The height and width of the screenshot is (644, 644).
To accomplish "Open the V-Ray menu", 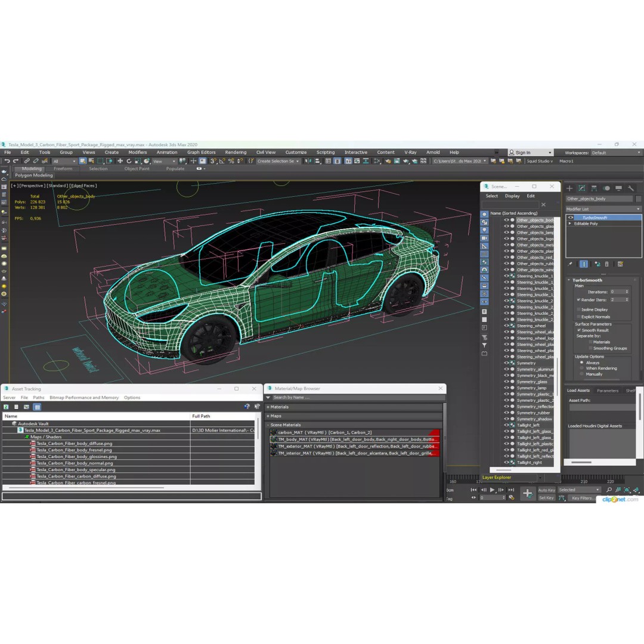I will (x=410, y=153).
